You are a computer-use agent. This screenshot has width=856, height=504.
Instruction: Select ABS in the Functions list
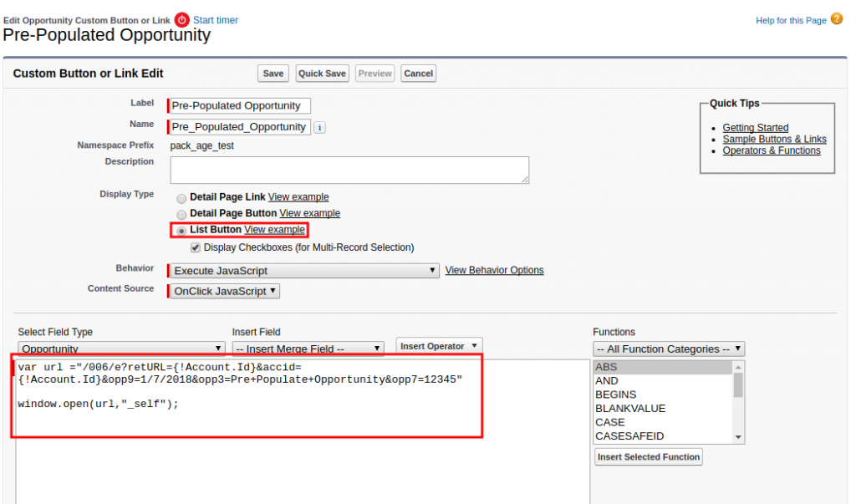(x=662, y=367)
